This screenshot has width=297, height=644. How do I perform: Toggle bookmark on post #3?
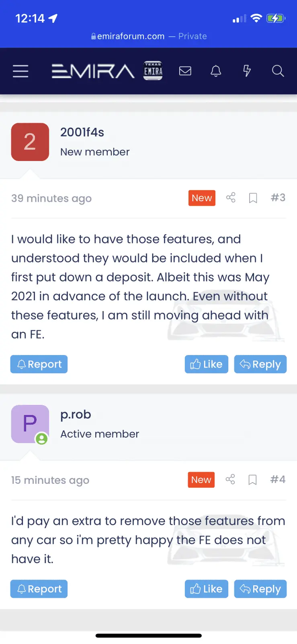pos(253,198)
